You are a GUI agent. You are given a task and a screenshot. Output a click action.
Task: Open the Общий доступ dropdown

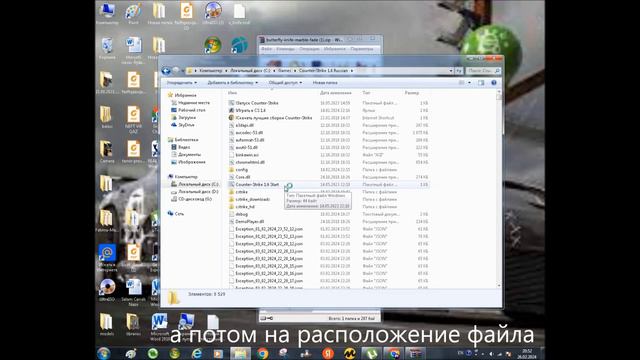coord(285,82)
